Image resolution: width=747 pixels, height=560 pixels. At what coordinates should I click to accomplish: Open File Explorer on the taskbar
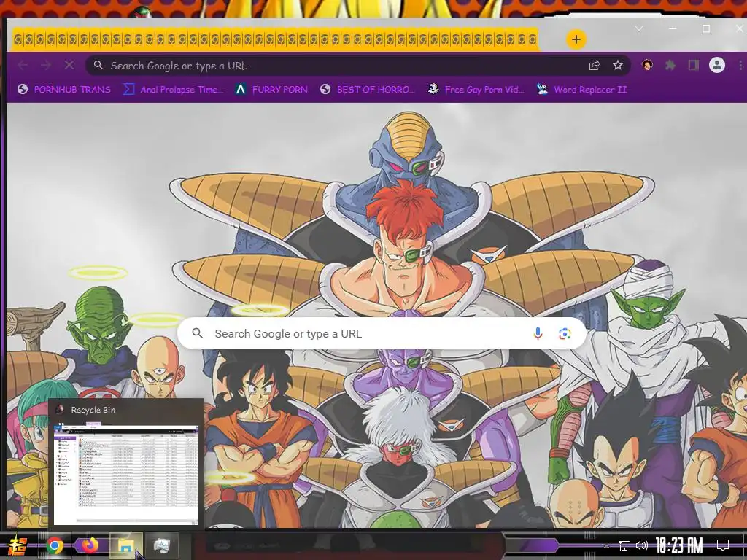coord(125,545)
